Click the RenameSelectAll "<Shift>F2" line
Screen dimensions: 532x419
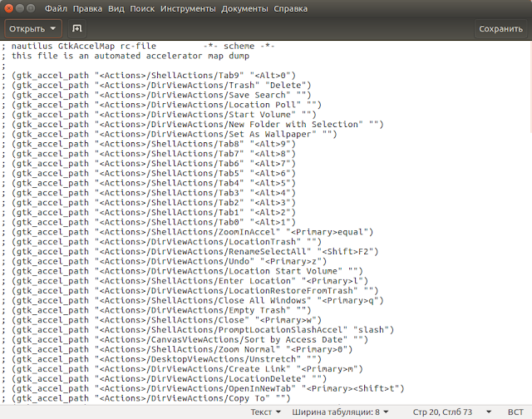click(x=190, y=252)
